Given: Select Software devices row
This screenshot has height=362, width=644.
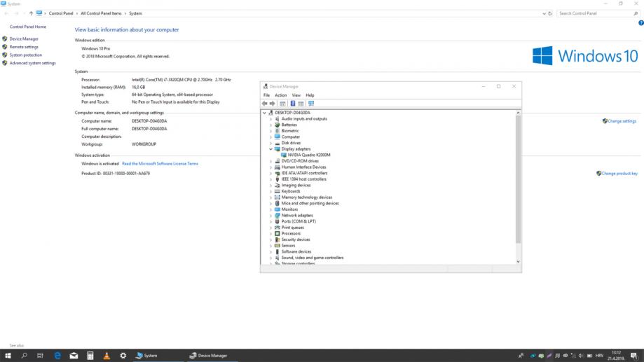Looking at the screenshot, I should click(296, 251).
